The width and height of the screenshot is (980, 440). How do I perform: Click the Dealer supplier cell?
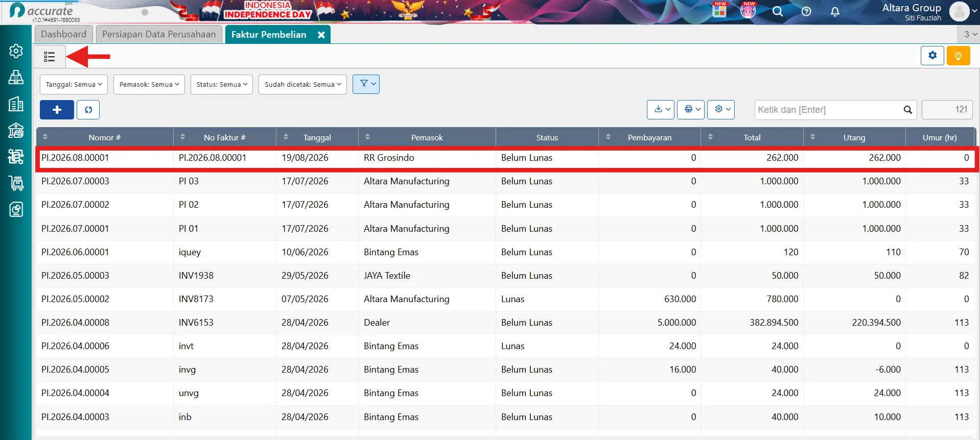click(x=427, y=323)
